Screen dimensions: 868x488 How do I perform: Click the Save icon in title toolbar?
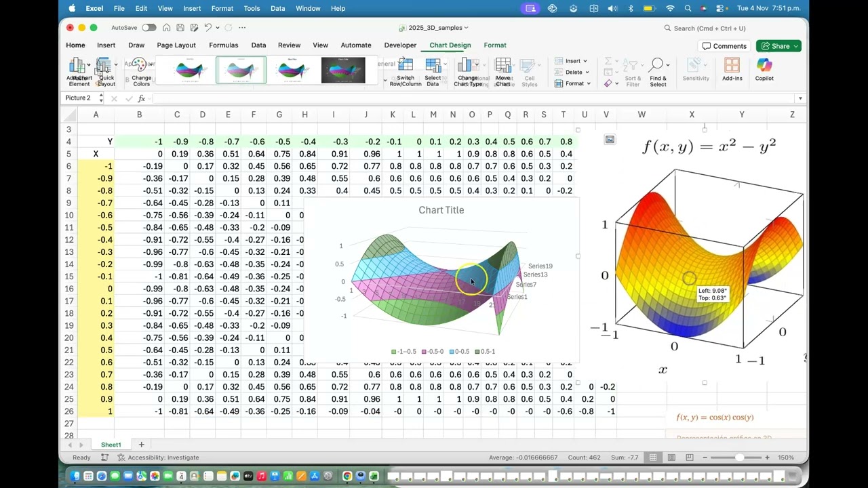(180, 28)
